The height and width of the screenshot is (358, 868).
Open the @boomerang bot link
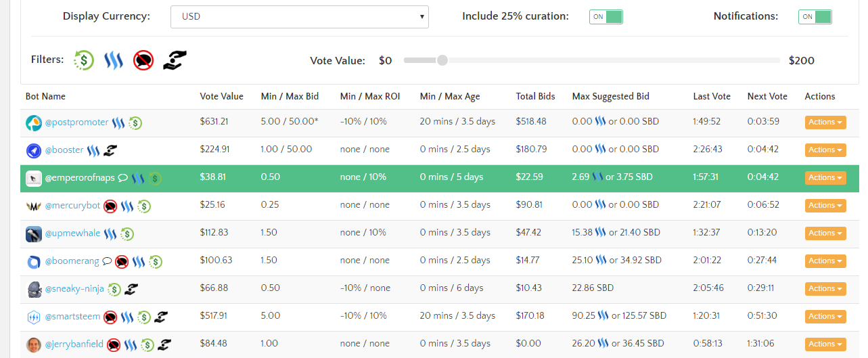pyautogui.click(x=72, y=261)
